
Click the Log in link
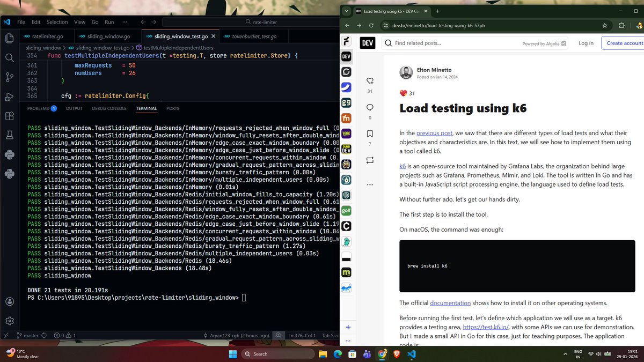click(x=586, y=43)
